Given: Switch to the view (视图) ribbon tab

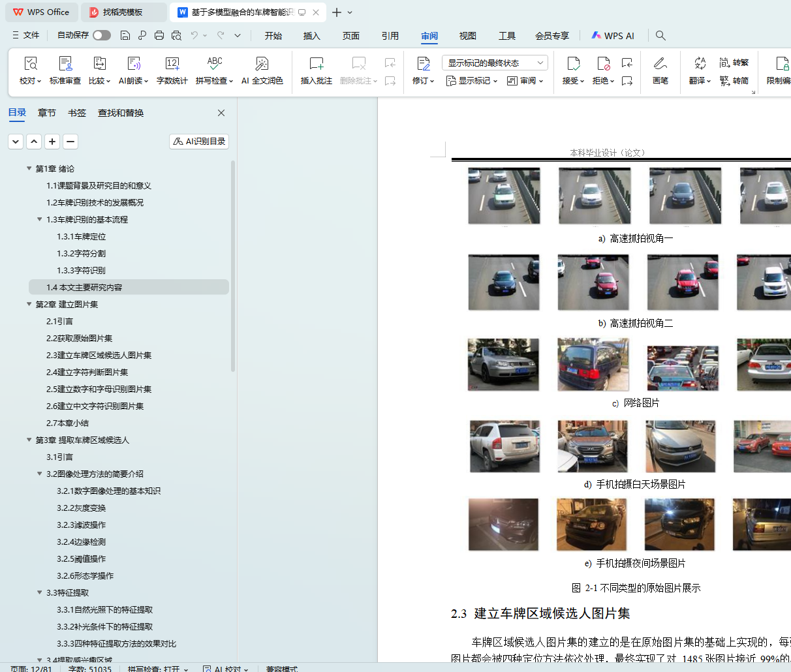Looking at the screenshot, I should [467, 36].
